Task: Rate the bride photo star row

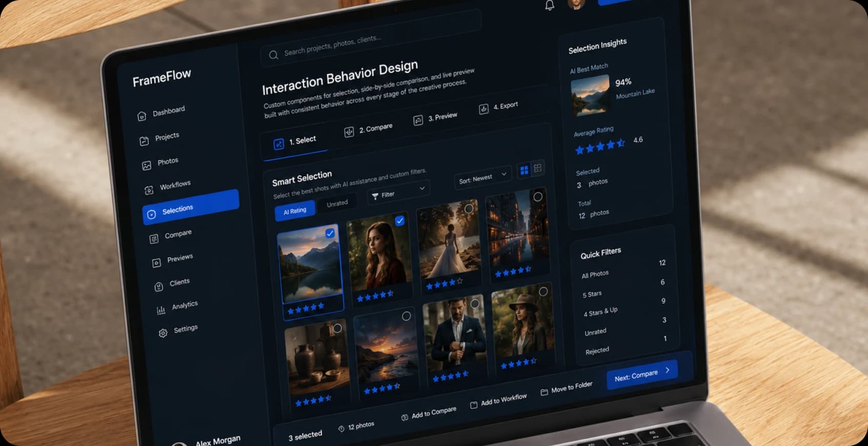Action: click(x=444, y=283)
